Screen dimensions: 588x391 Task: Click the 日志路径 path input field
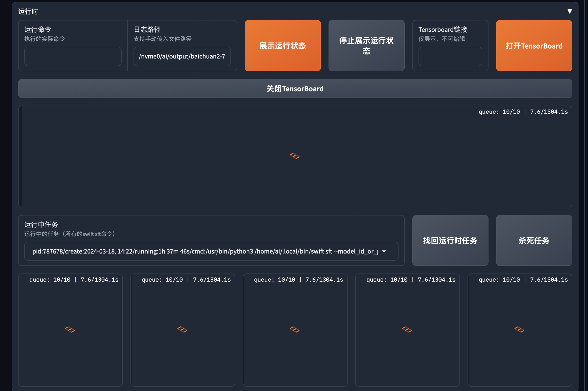[x=182, y=56]
